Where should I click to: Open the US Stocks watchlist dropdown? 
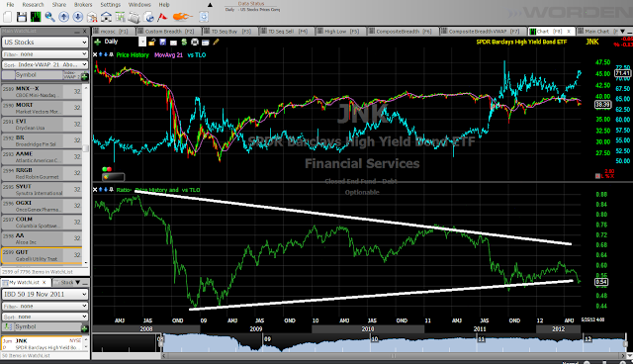point(45,42)
